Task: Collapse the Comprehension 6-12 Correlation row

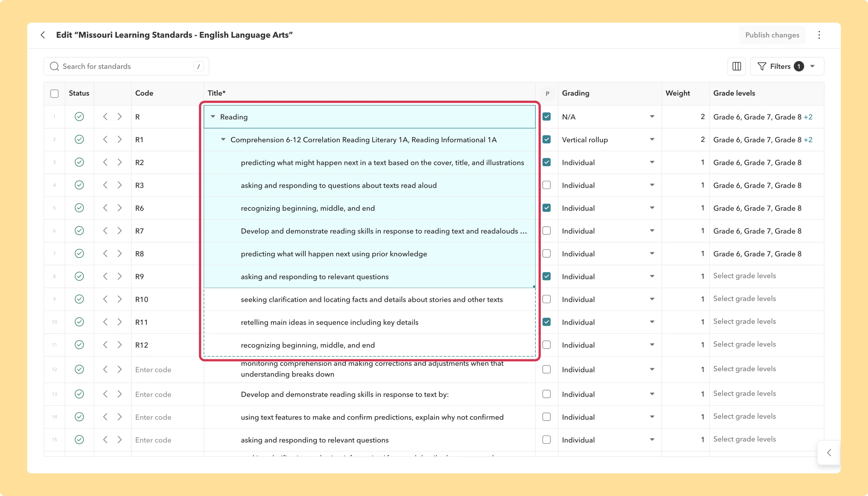Action: 223,139
